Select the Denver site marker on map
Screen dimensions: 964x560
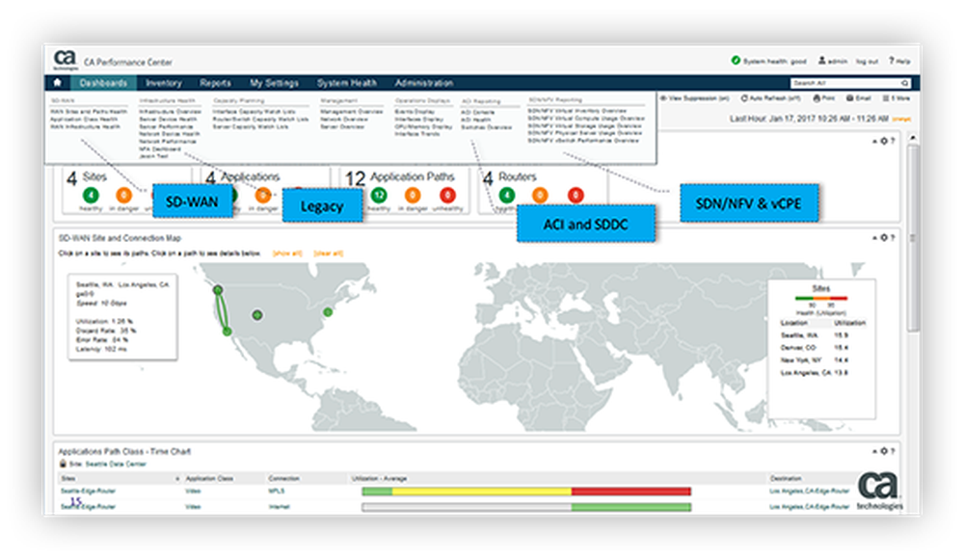coord(257,315)
